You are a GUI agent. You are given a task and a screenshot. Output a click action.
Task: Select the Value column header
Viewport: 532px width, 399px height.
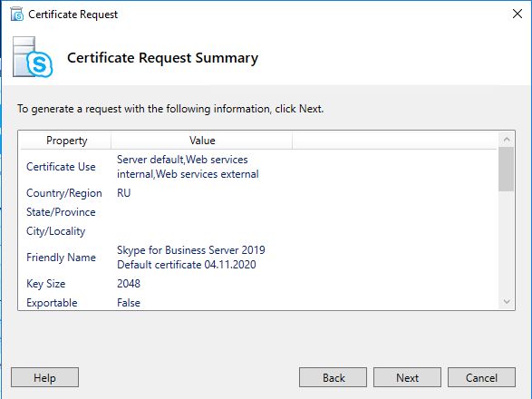pos(202,141)
